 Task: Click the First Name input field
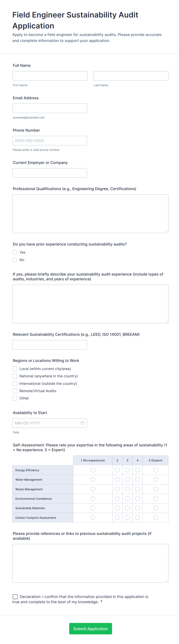click(49, 76)
